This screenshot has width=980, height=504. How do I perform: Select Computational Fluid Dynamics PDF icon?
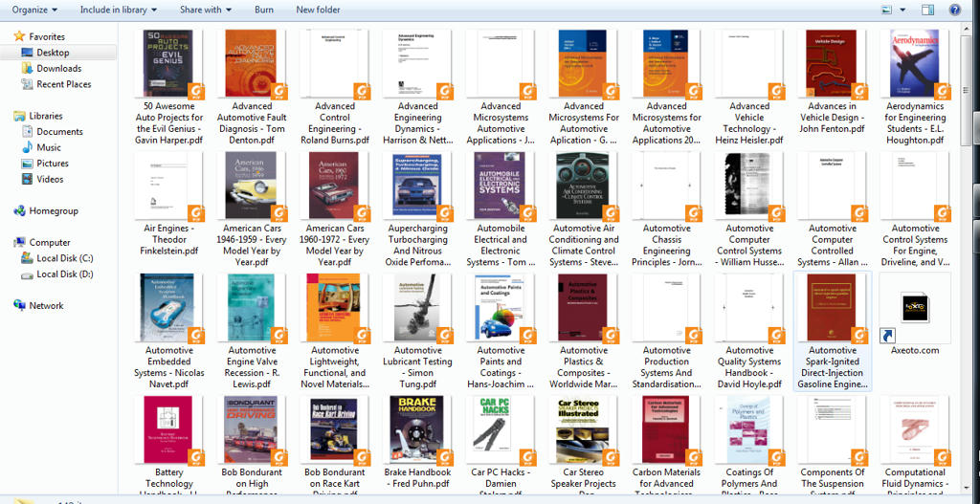[x=916, y=431]
